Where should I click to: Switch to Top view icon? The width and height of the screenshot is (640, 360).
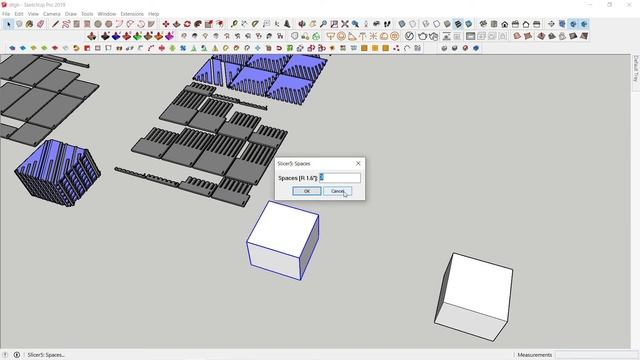[x=494, y=24]
